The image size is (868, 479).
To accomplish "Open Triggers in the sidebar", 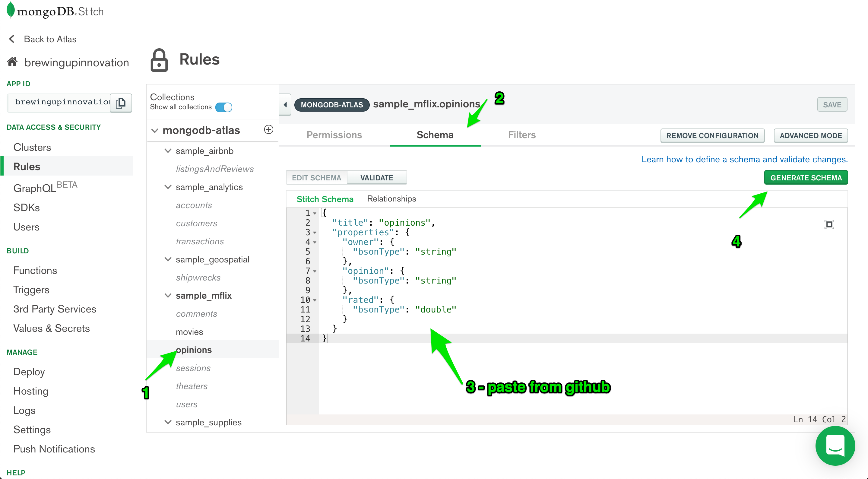I will click(x=31, y=290).
